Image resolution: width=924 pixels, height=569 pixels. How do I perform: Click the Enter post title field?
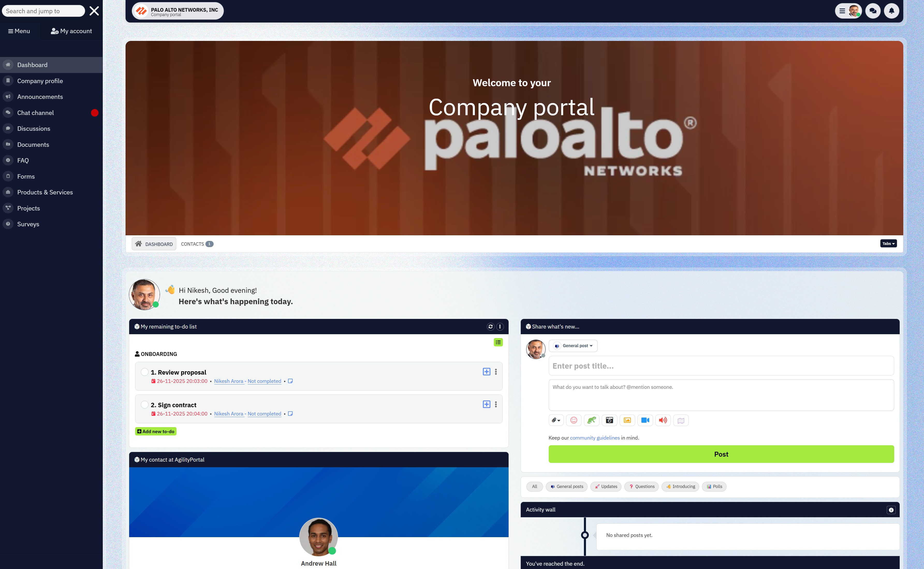(x=721, y=366)
